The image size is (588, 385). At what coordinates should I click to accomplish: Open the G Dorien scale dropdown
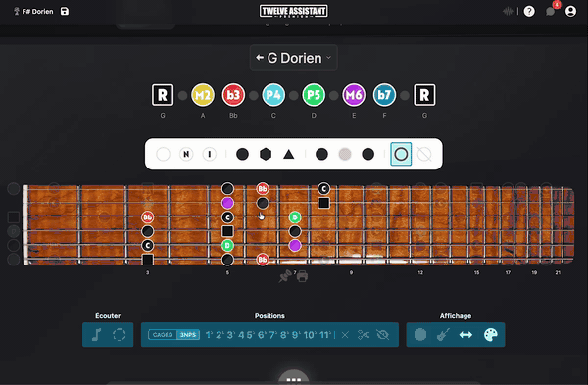294,58
